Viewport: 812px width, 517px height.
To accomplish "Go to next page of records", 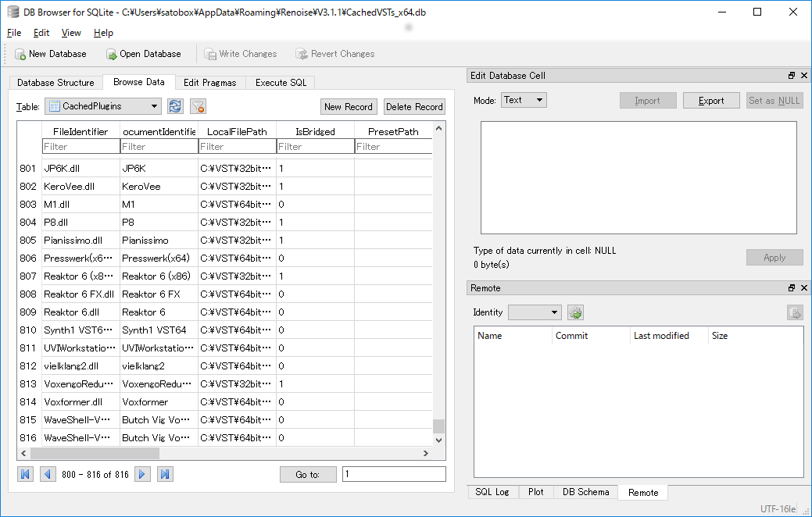I will (142, 474).
